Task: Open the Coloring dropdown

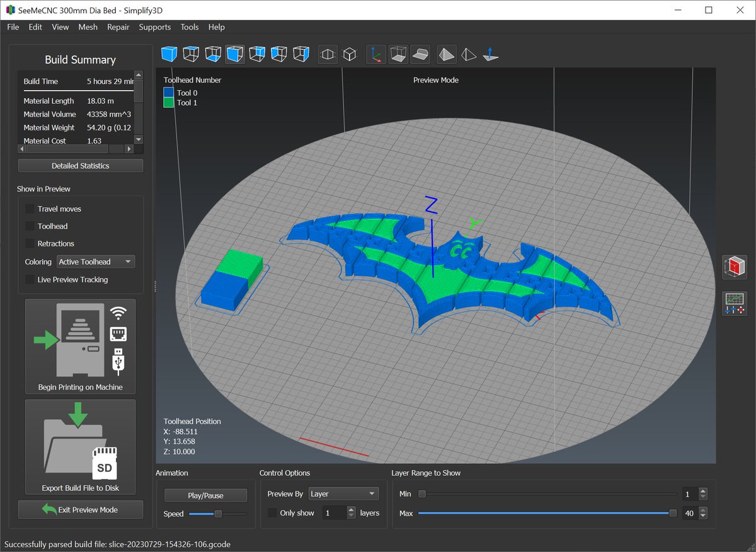Action: click(x=96, y=262)
